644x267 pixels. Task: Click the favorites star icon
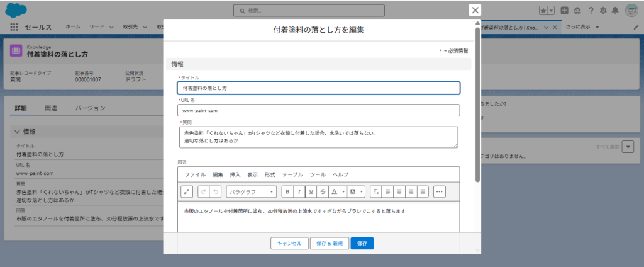(x=543, y=11)
